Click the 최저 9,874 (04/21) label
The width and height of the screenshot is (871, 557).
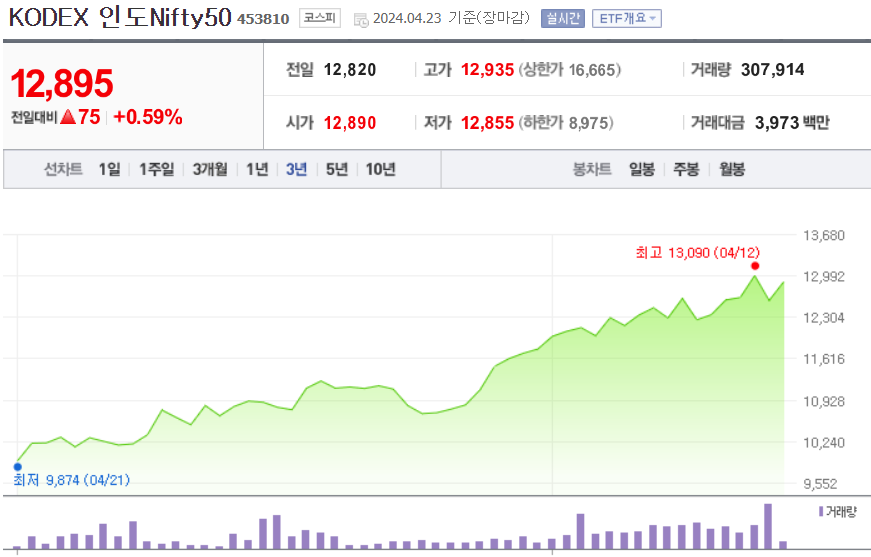pyautogui.click(x=72, y=480)
